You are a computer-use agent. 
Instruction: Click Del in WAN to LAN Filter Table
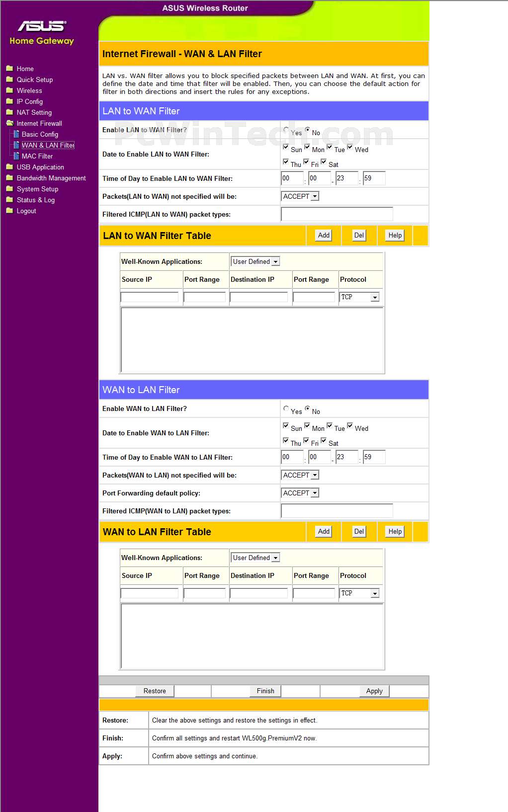click(359, 531)
